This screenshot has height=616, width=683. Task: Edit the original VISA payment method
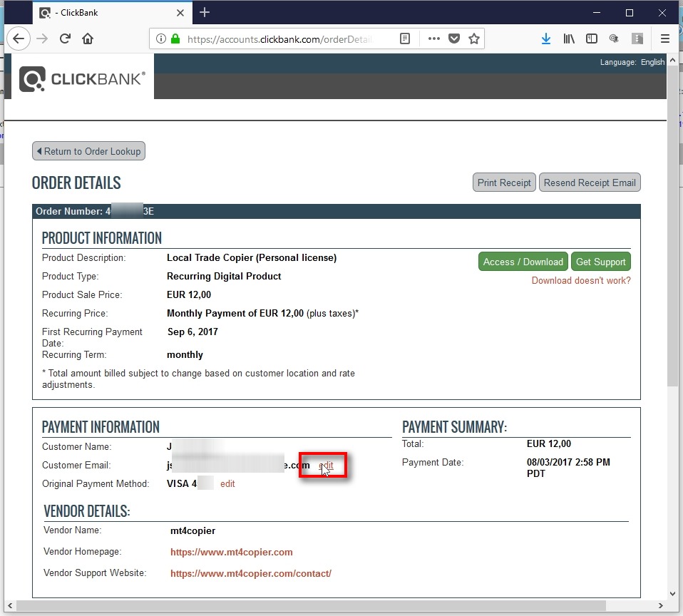point(227,483)
